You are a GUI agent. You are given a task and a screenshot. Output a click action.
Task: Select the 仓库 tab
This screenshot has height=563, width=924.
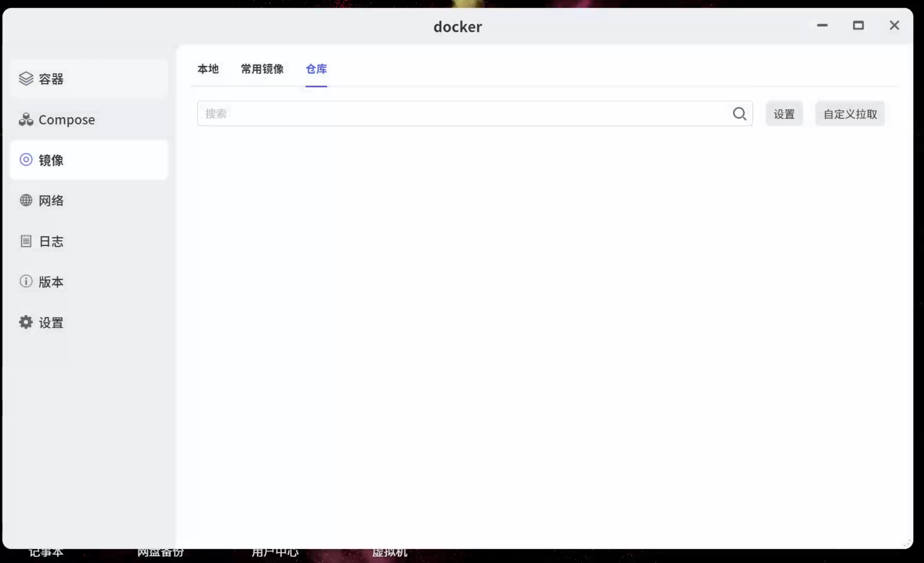pyautogui.click(x=316, y=69)
